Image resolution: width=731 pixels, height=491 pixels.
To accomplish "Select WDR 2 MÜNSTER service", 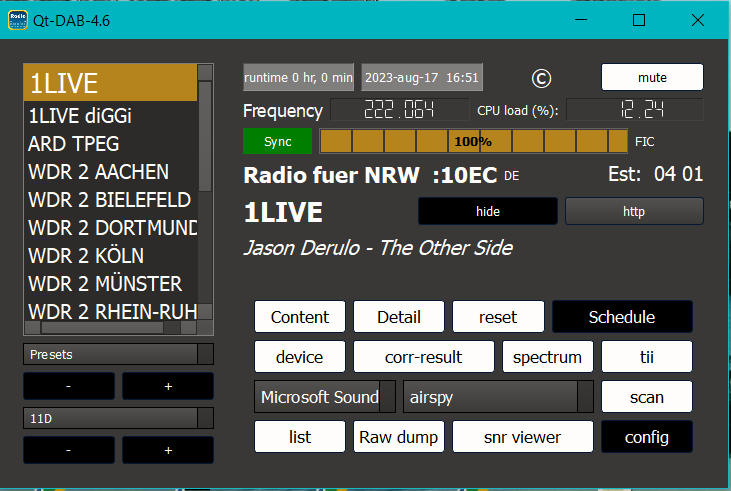I will click(x=110, y=284).
